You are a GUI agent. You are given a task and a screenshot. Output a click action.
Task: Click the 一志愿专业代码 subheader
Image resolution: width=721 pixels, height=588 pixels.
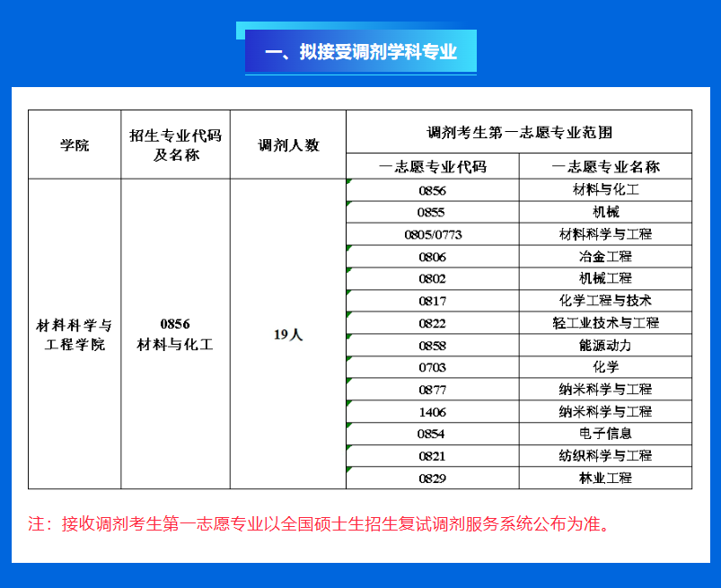click(433, 166)
